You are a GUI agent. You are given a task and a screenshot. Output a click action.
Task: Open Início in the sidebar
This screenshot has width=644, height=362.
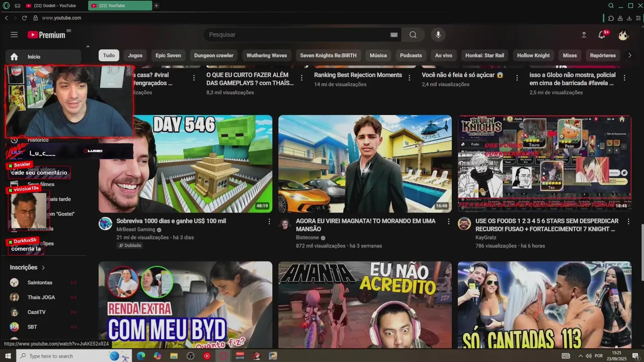[43, 57]
